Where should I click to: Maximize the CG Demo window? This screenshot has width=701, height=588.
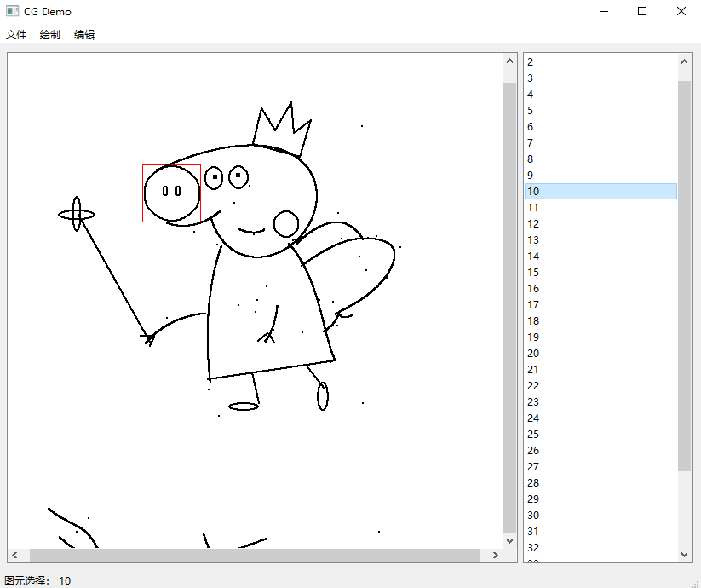(x=642, y=11)
